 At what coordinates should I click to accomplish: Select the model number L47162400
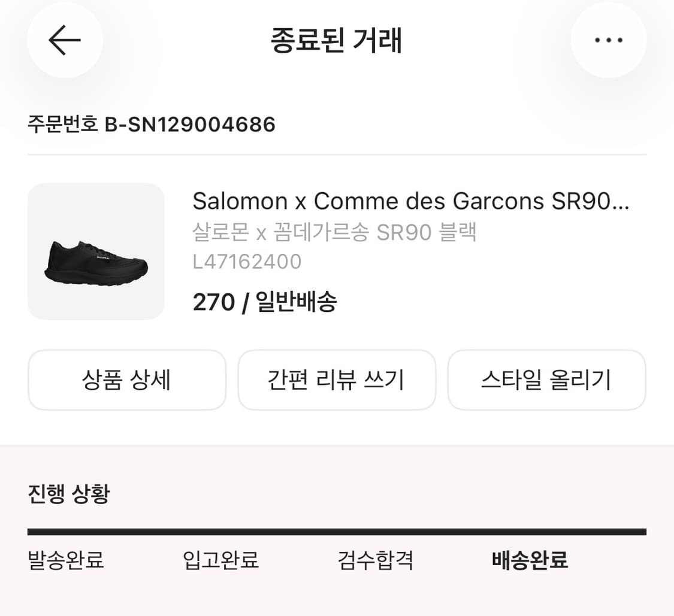(247, 262)
